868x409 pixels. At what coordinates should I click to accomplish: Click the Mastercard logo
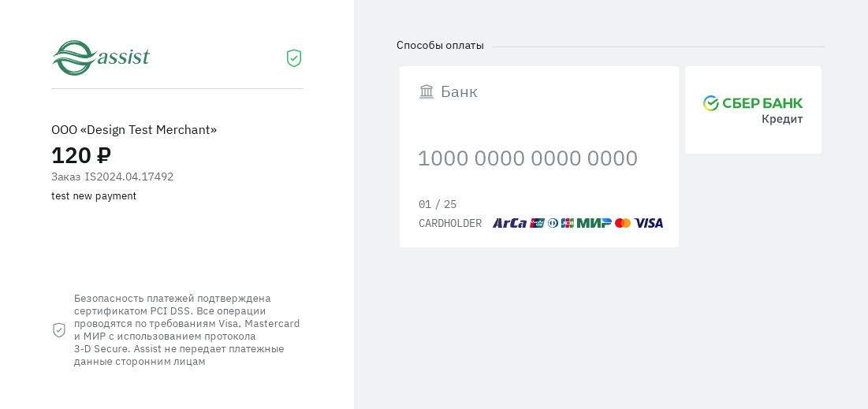coord(623,223)
